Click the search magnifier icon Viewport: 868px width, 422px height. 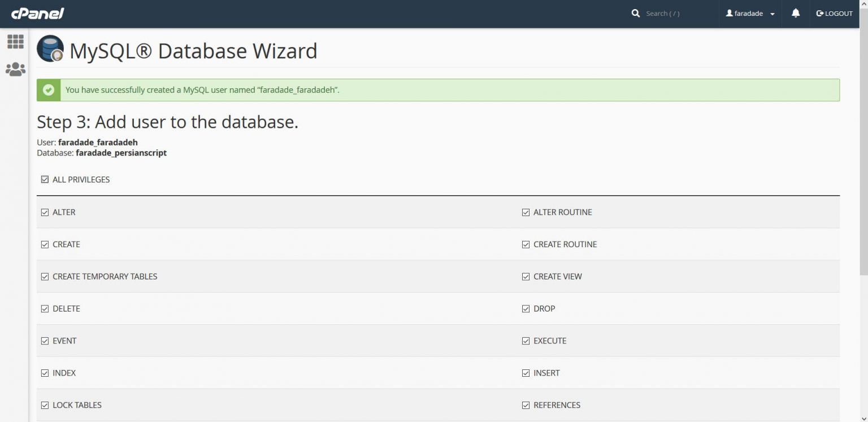pyautogui.click(x=636, y=13)
